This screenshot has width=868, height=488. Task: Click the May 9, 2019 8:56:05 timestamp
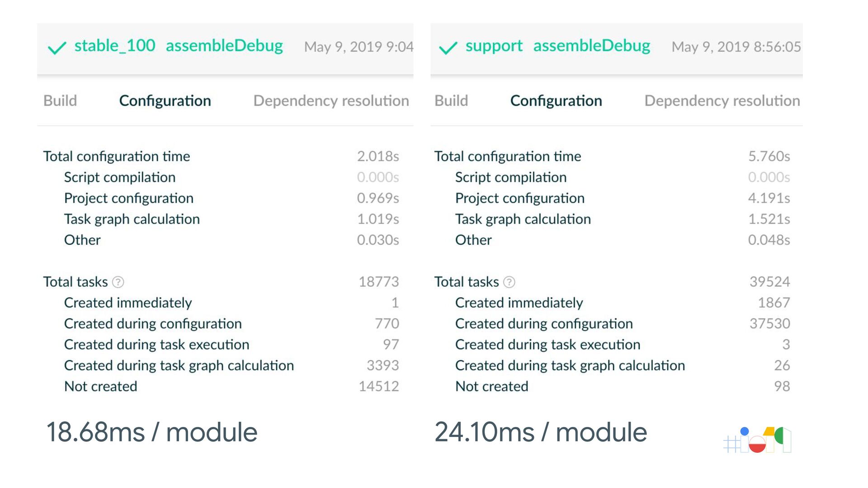pyautogui.click(x=736, y=47)
